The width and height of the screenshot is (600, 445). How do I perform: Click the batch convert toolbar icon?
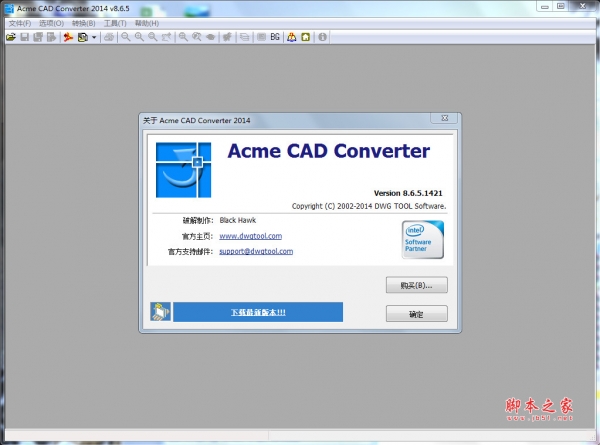[x=83, y=37]
